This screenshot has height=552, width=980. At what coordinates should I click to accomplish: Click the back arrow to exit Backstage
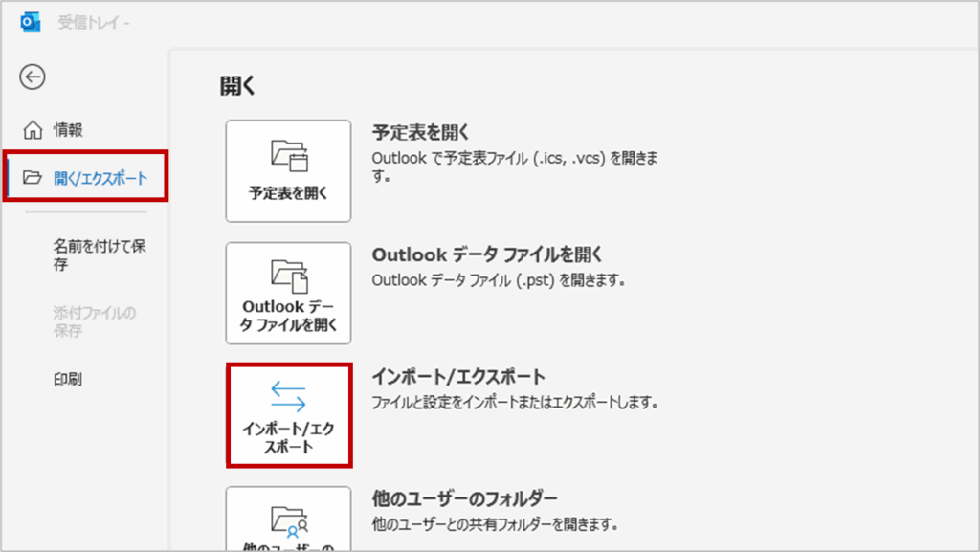[33, 77]
